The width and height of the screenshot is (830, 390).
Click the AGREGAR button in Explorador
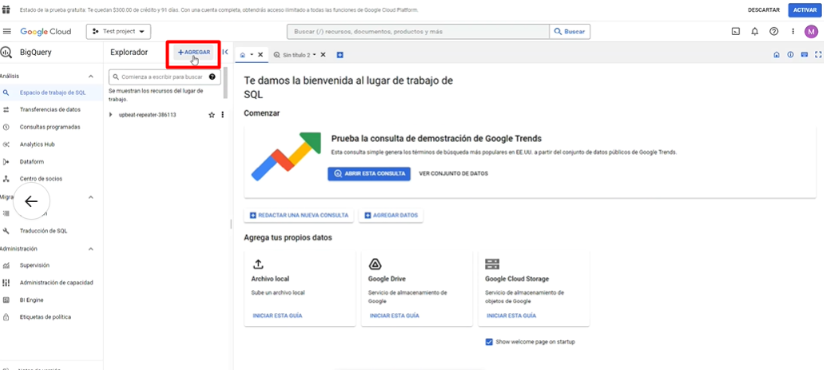pos(194,52)
